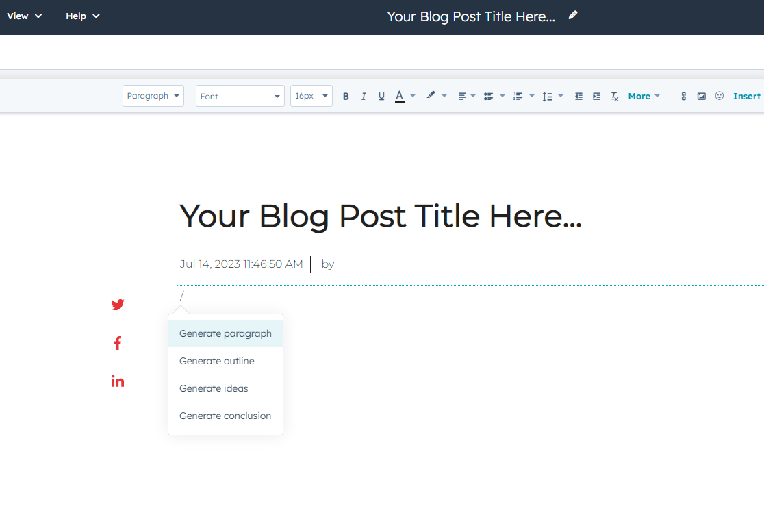The width and height of the screenshot is (764, 532).
Task: Open the Font family dropdown
Action: (x=240, y=96)
